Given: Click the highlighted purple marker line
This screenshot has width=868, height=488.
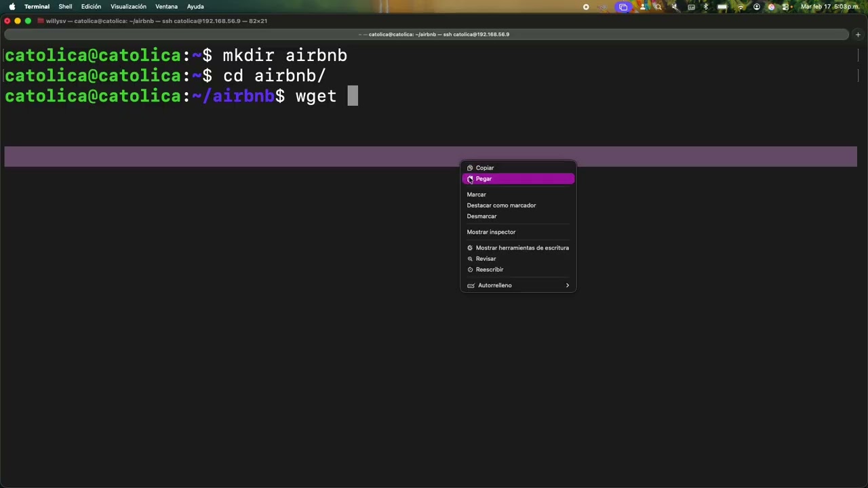Looking at the screenshot, I should point(431,157).
